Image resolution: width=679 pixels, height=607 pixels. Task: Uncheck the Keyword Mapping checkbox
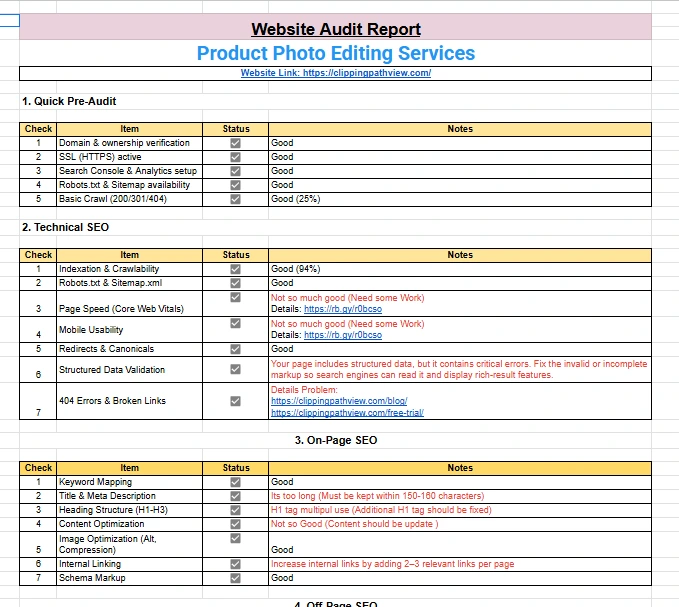(236, 482)
